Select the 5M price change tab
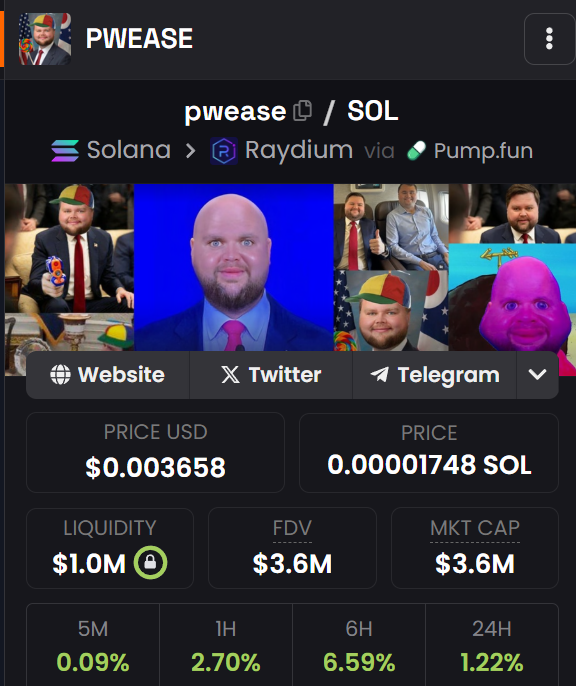Image resolution: width=576 pixels, height=686 pixels. 93,645
